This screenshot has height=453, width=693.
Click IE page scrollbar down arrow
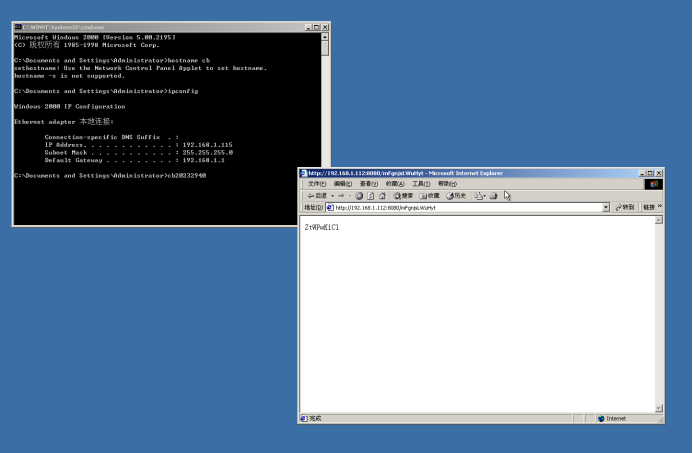coord(659,408)
